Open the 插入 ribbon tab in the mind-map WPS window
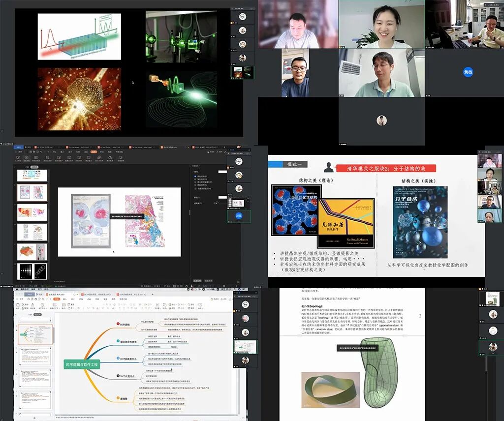 pos(65,299)
